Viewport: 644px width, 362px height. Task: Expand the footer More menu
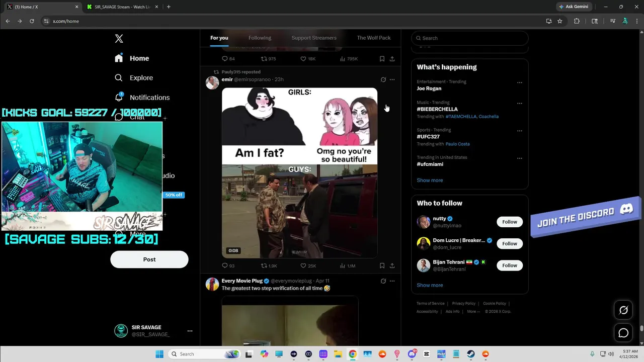pyautogui.click(x=473, y=312)
